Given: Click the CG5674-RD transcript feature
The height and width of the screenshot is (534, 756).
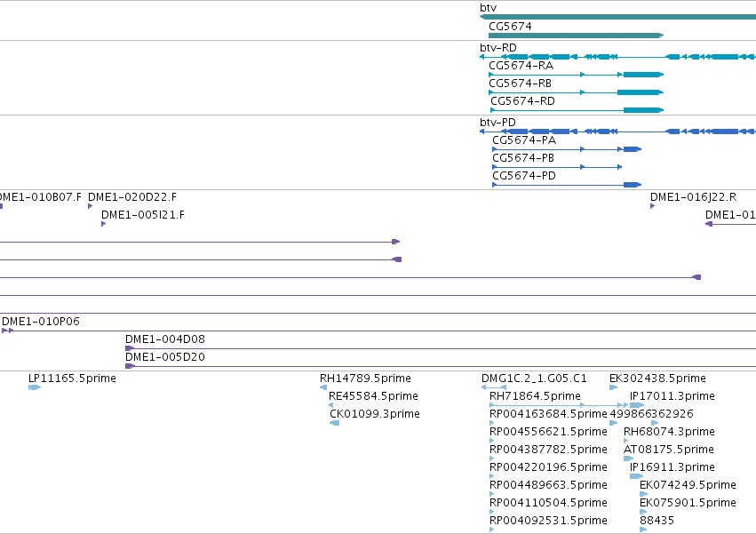Looking at the screenshot, I should tap(577, 110).
